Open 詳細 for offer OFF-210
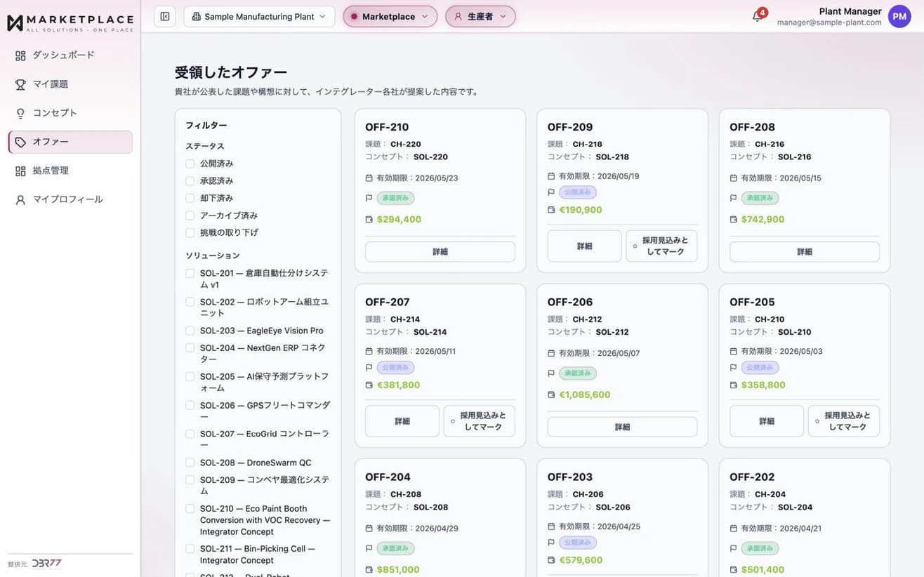Screen dimensions: 924x577 pyautogui.click(x=440, y=252)
